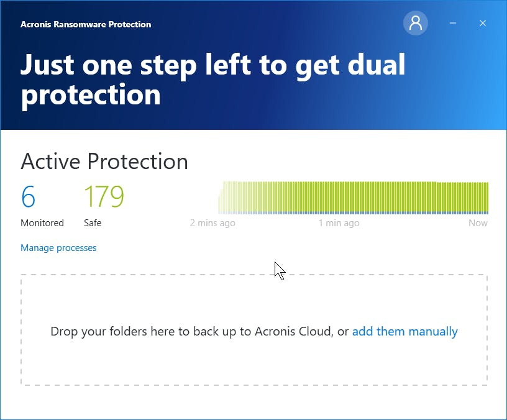Viewport: 507px width, 420px height.
Task: Click the Monitored label
Action: coord(42,222)
